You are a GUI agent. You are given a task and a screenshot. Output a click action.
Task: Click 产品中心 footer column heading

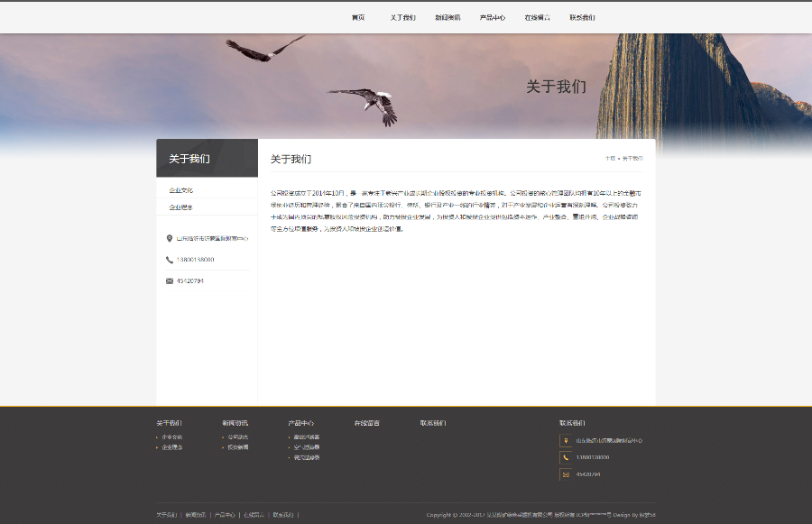[300, 423]
